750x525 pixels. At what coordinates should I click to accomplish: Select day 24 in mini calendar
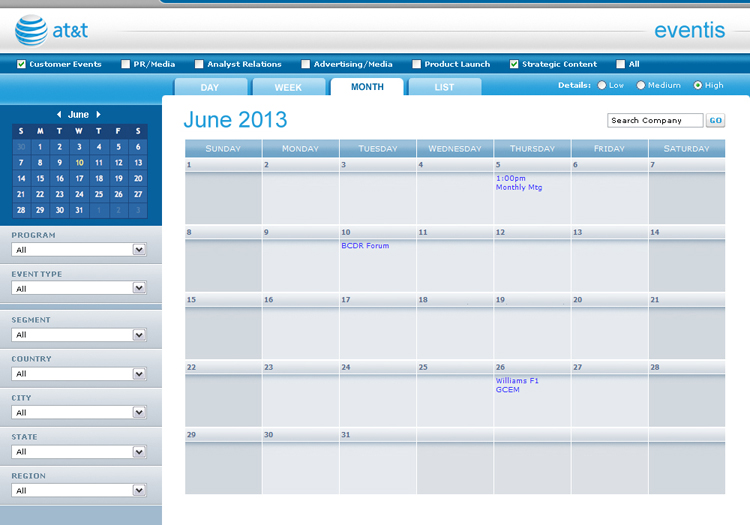coord(79,194)
